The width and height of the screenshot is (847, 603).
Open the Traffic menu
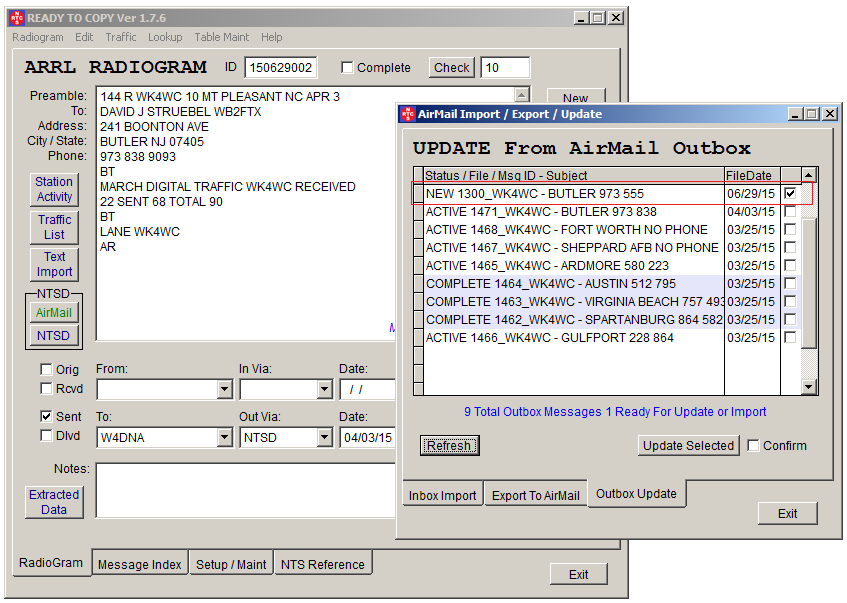point(121,37)
